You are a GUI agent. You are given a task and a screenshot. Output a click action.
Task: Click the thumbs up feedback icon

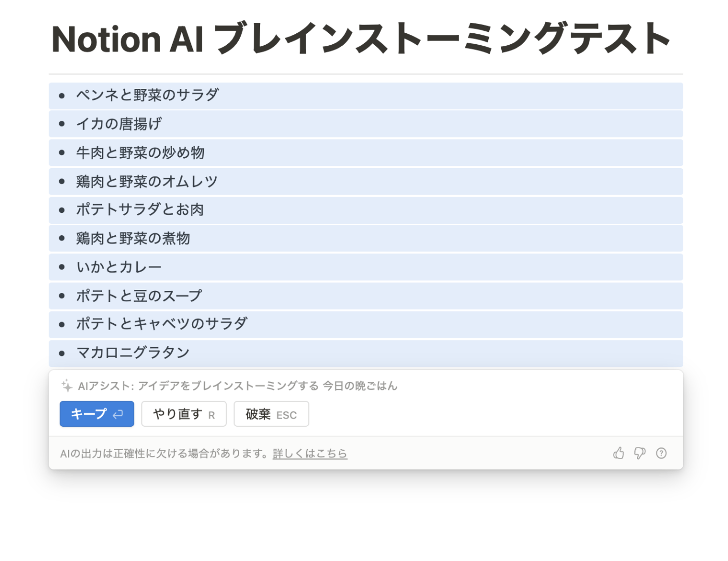click(618, 453)
